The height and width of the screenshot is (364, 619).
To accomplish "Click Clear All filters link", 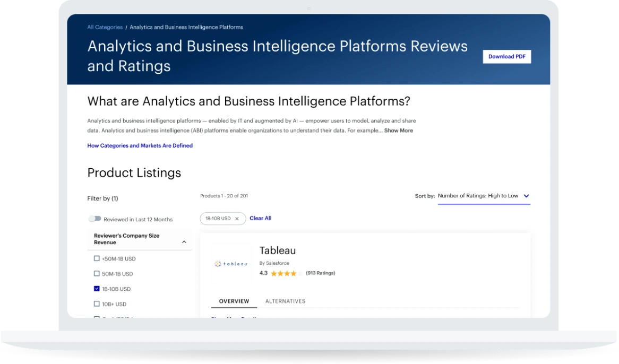I will [260, 218].
